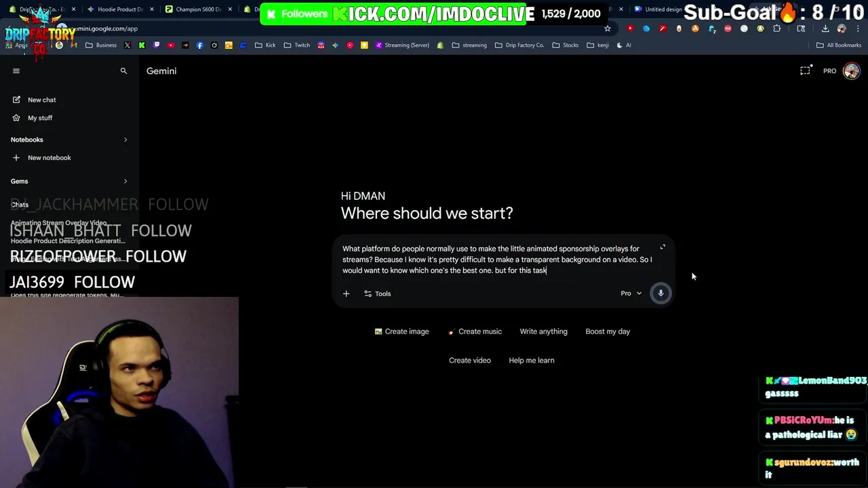868x488 pixels.
Task: Open the Chrome profile avatar in the toolbar
Action: pyautogui.click(x=842, y=28)
